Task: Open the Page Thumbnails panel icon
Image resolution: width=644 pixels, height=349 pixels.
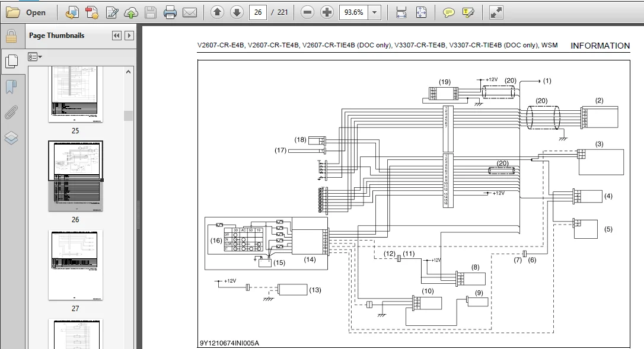Action: [x=11, y=62]
